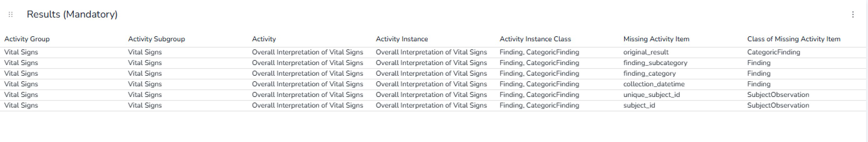Select the collection_datetime cell

654,84
